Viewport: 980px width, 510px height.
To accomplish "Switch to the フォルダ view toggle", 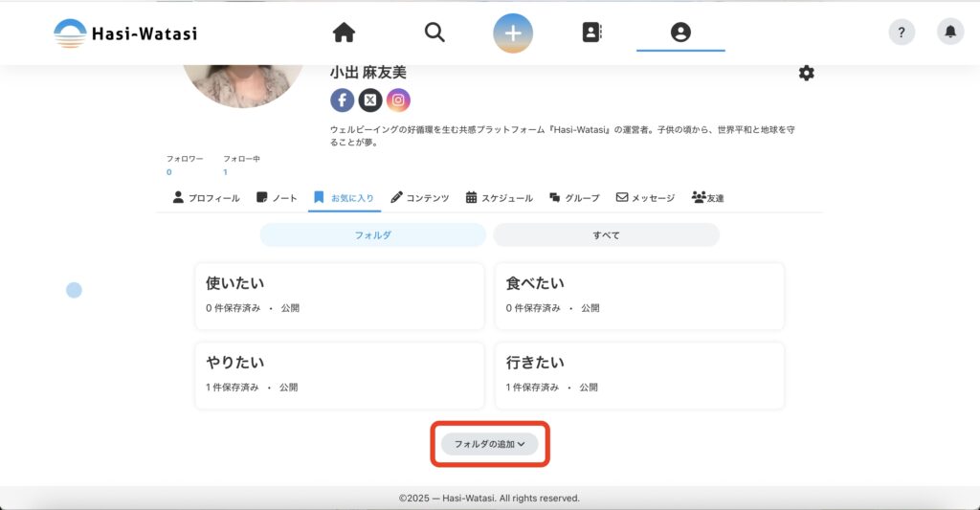I will (x=373, y=234).
